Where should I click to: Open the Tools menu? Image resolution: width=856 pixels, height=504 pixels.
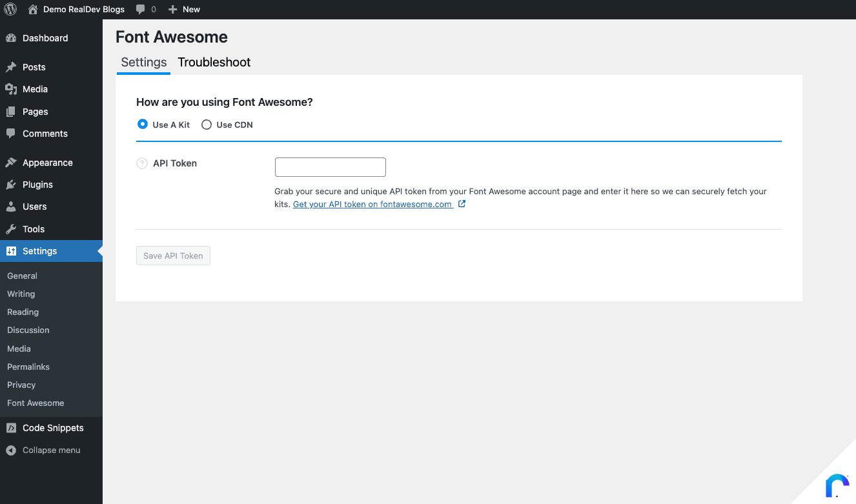pyautogui.click(x=51, y=229)
